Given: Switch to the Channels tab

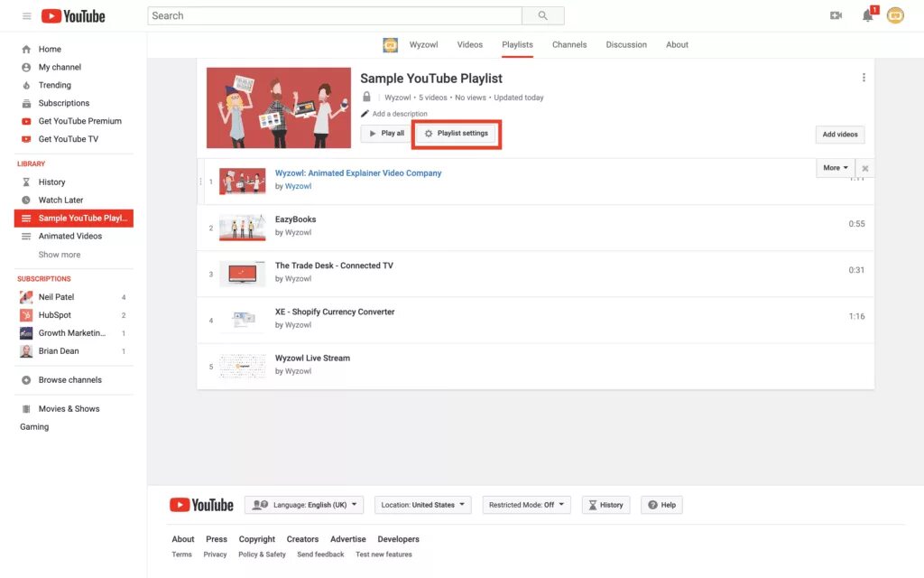Looking at the screenshot, I should [569, 45].
